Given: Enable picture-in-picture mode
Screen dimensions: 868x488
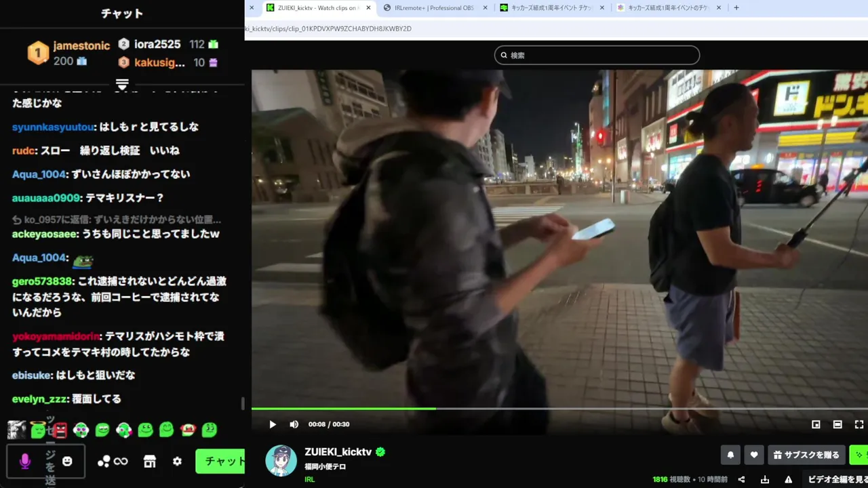Looking at the screenshot, I should [816, 424].
